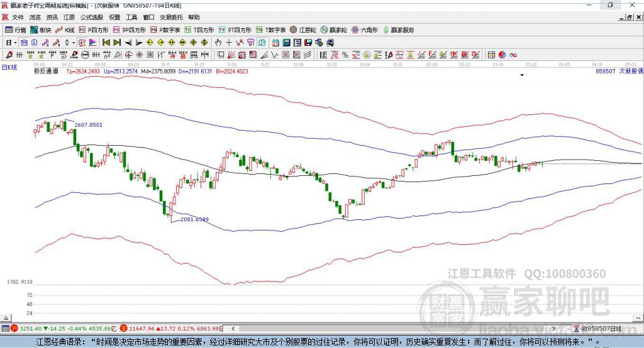
Task: Open the P数字表 number table
Action: pyautogui.click(x=165, y=30)
